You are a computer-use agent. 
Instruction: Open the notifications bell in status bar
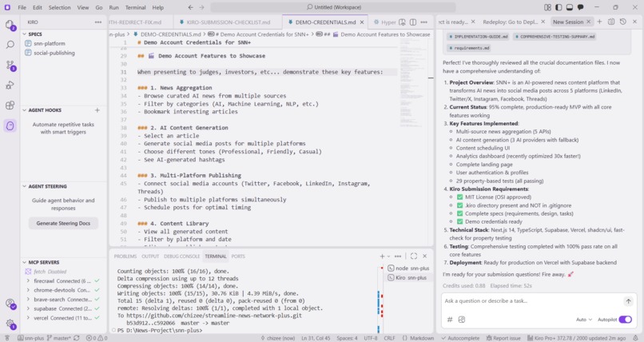(636, 338)
